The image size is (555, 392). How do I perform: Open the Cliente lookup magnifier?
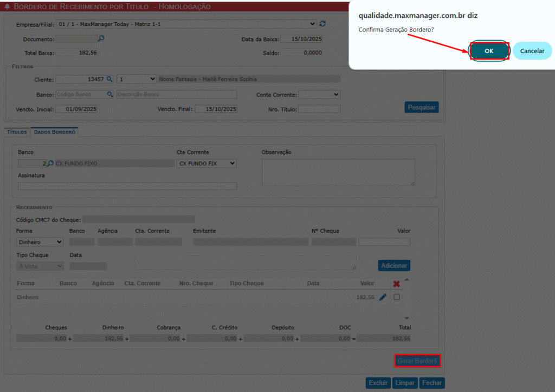coord(109,79)
